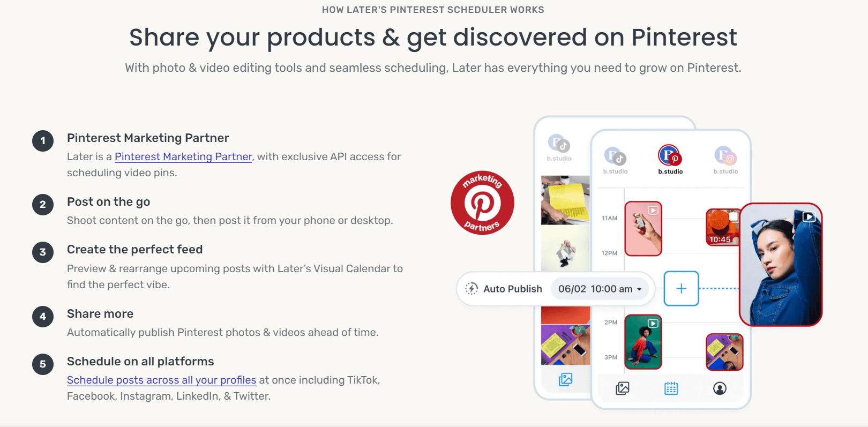Expand the 06/02 10:00 am date dropdown
868x427 pixels.
(600, 289)
